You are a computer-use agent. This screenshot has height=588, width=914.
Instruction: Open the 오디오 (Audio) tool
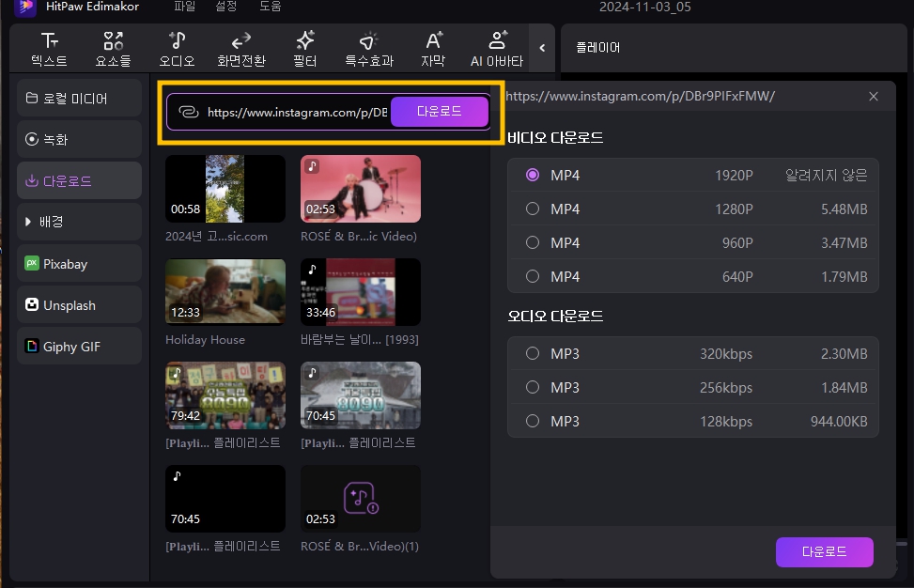click(178, 50)
